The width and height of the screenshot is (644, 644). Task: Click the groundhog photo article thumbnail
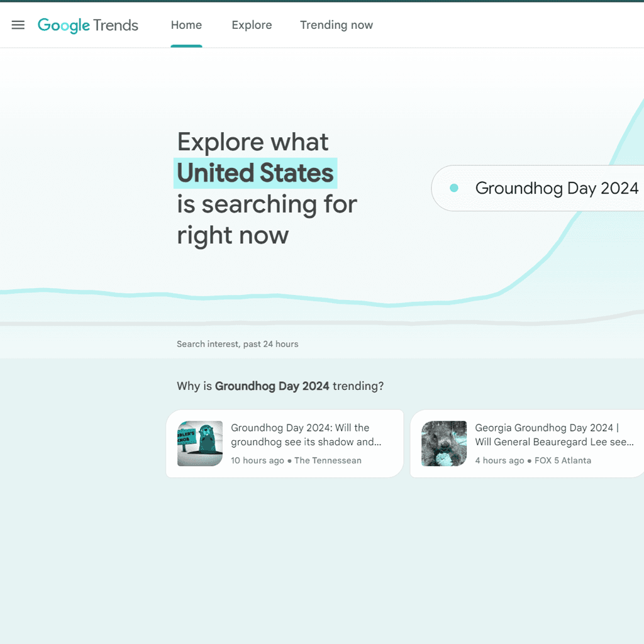(444, 443)
